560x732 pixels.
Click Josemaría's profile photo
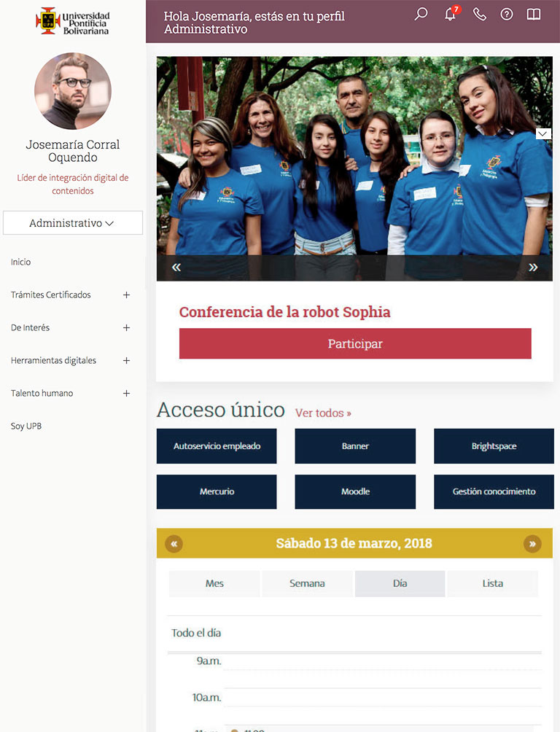[73, 91]
